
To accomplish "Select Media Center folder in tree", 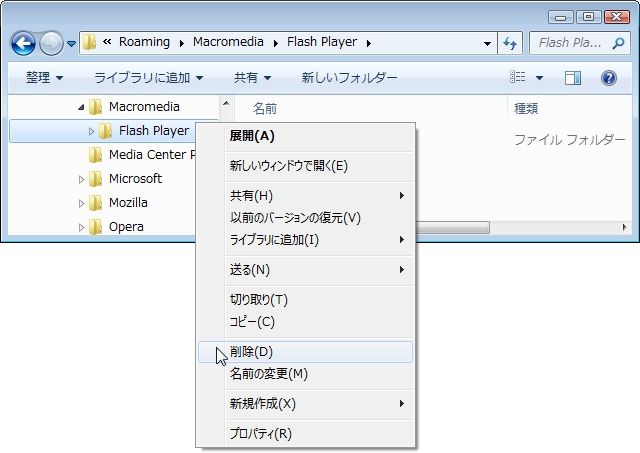I will (x=151, y=155).
